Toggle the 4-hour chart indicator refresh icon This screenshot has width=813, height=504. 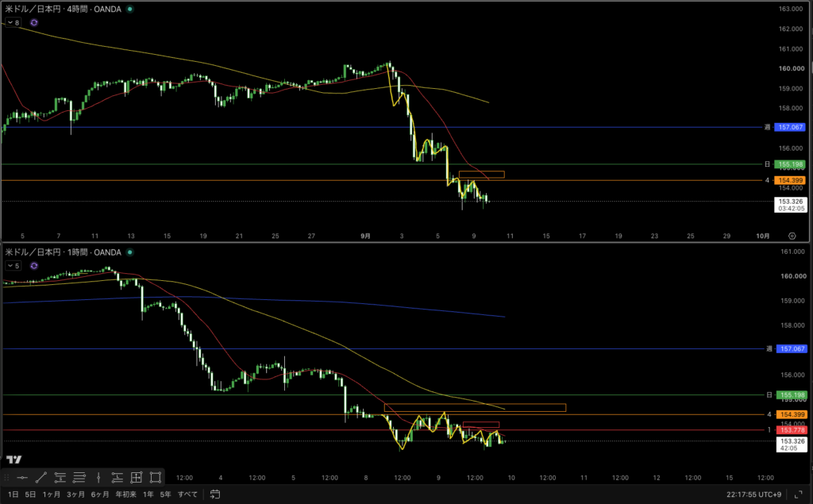[x=33, y=23]
